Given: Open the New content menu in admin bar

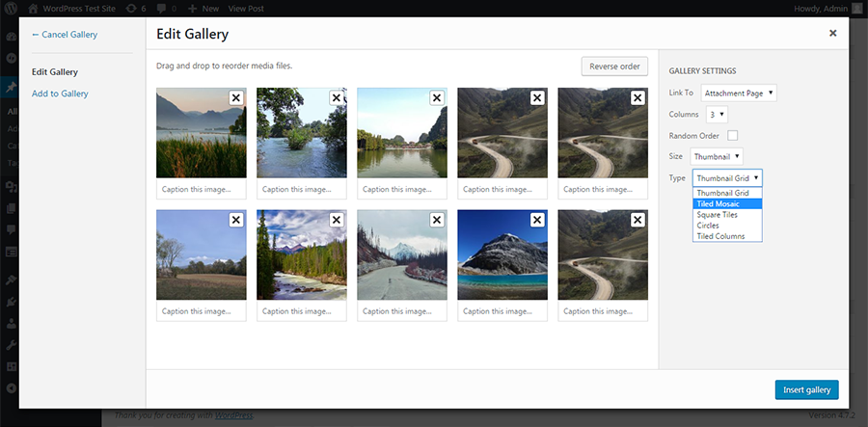Looking at the screenshot, I should [x=201, y=8].
